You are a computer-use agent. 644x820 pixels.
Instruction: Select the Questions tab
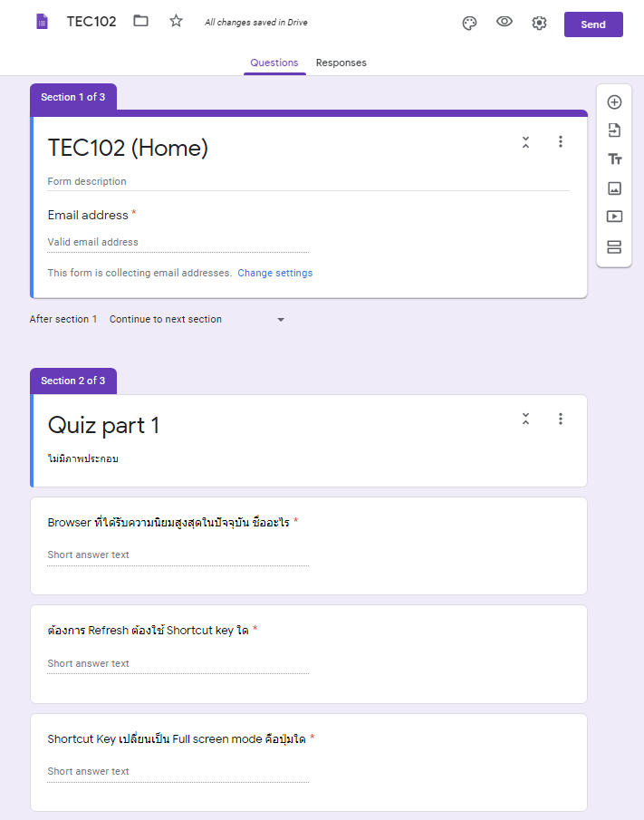point(274,63)
